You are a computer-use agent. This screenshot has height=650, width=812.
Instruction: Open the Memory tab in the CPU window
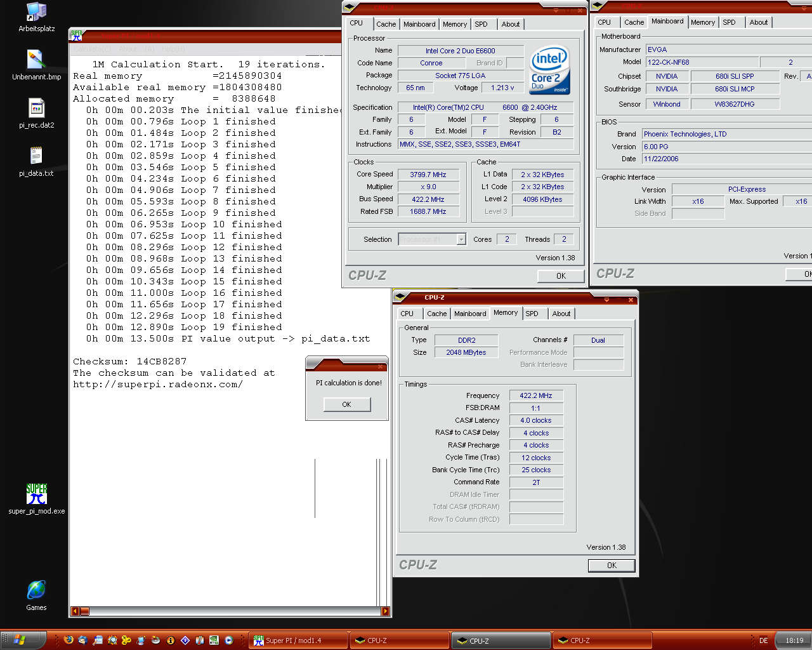coord(455,24)
